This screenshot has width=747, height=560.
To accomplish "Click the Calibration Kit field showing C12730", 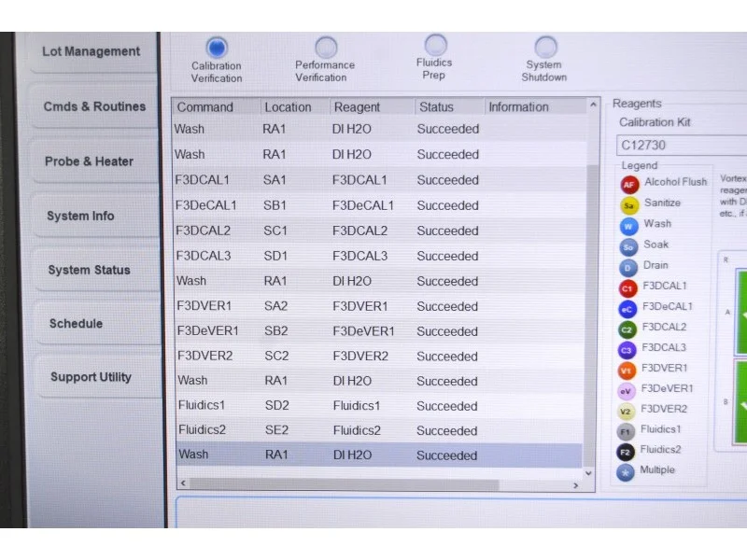I will pyautogui.click(x=682, y=146).
